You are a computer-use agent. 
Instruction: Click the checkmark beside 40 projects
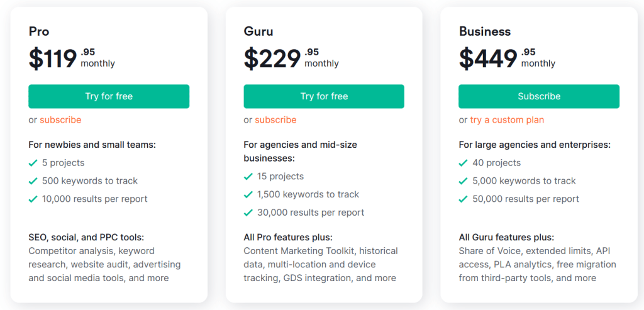click(x=464, y=163)
